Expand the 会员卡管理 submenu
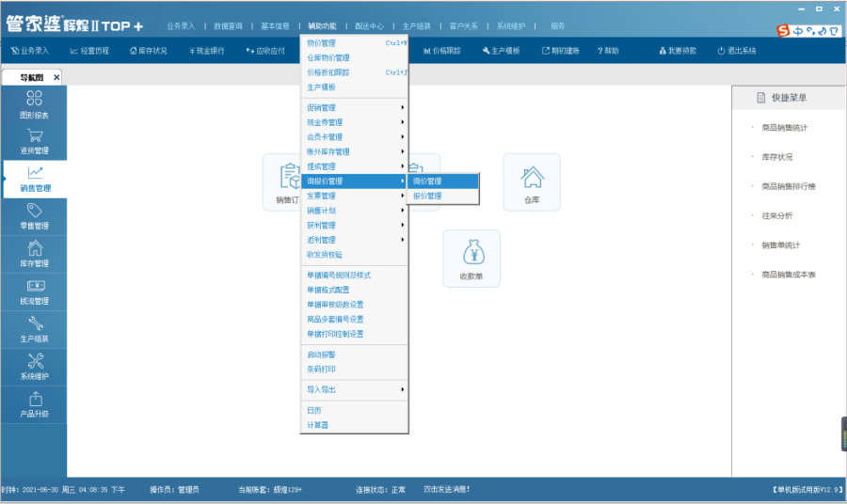Viewport: 847px width, 504px height. [353, 137]
